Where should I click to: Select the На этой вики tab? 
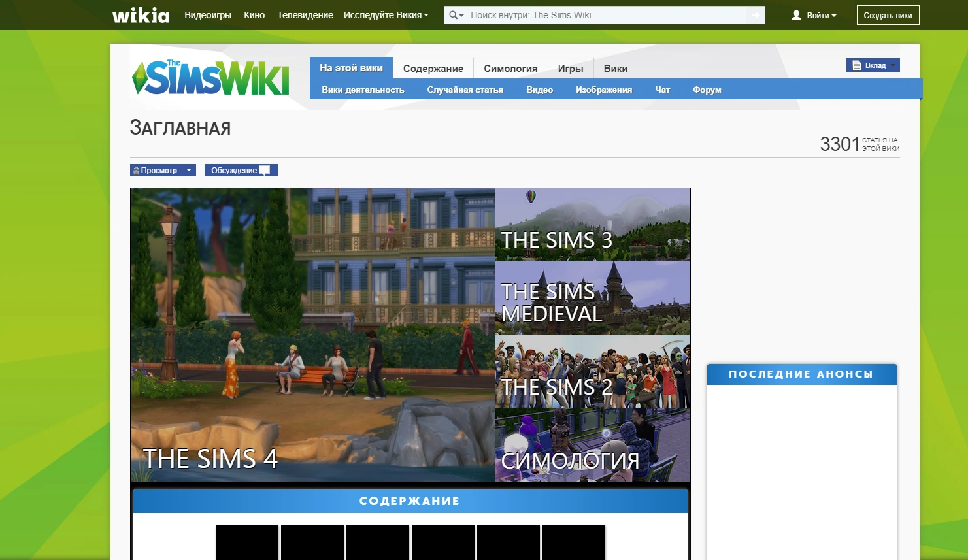click(351, 68)
